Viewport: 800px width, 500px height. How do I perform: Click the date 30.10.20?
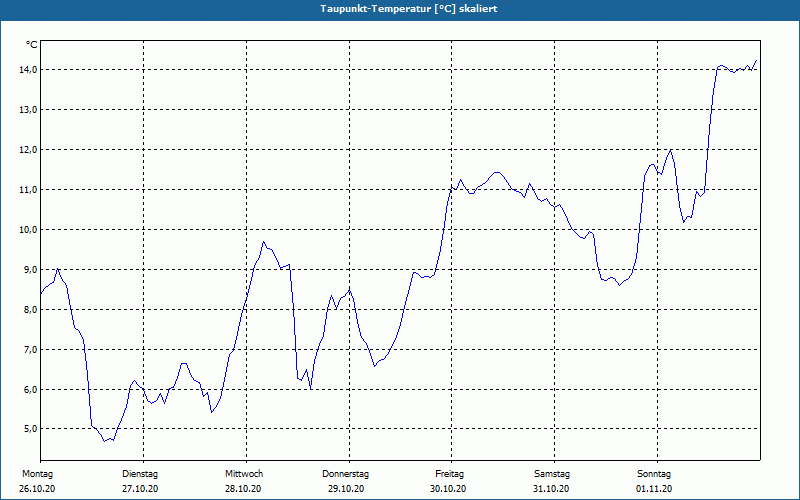tap(448, 489)
